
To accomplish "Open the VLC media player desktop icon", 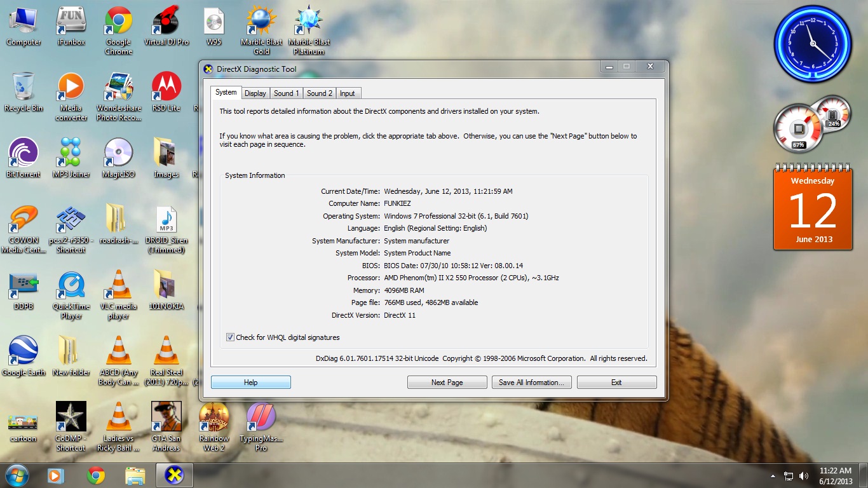I will point(118,287).
